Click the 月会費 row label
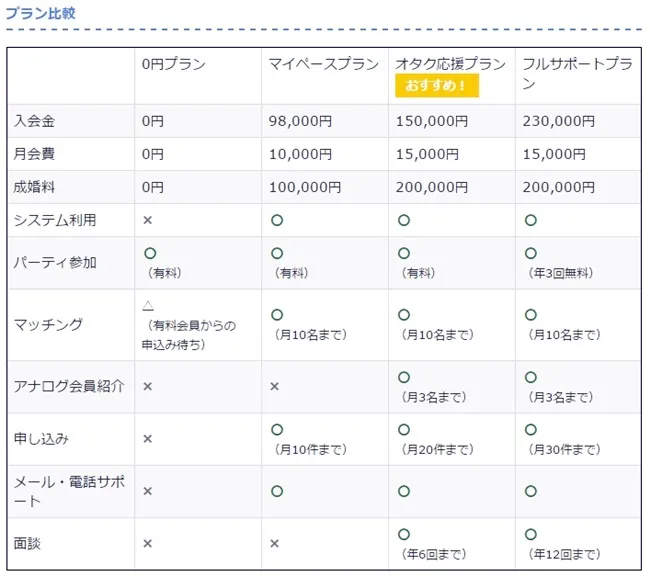This screenshot has width=650, height=576. (34, 154)
